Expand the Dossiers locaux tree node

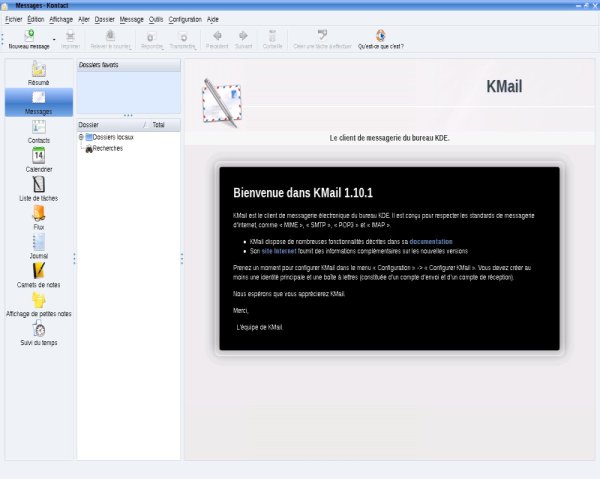tap(81, 137)
